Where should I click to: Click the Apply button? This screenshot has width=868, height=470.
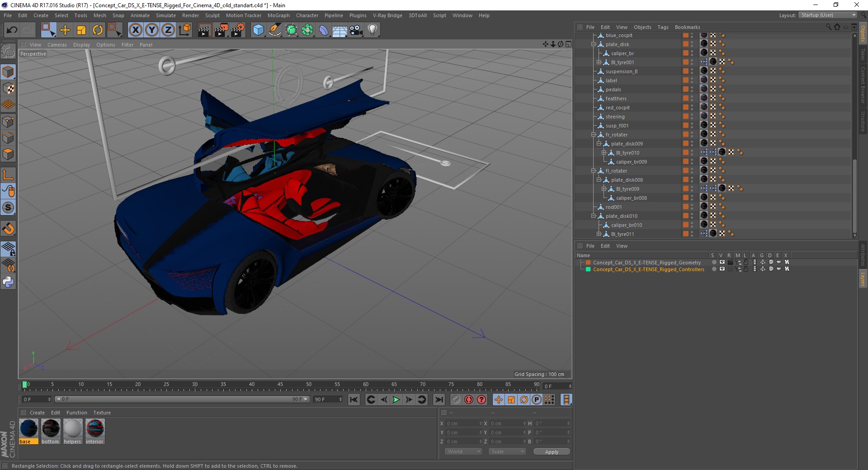(x=552, y=451)
